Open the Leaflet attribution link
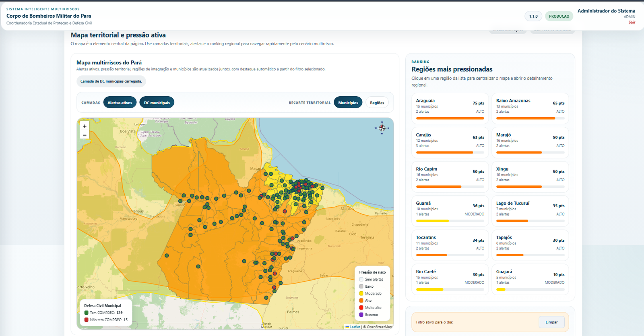Image resolution: width=644 pixels, height=336 pixels. point(355,327)
